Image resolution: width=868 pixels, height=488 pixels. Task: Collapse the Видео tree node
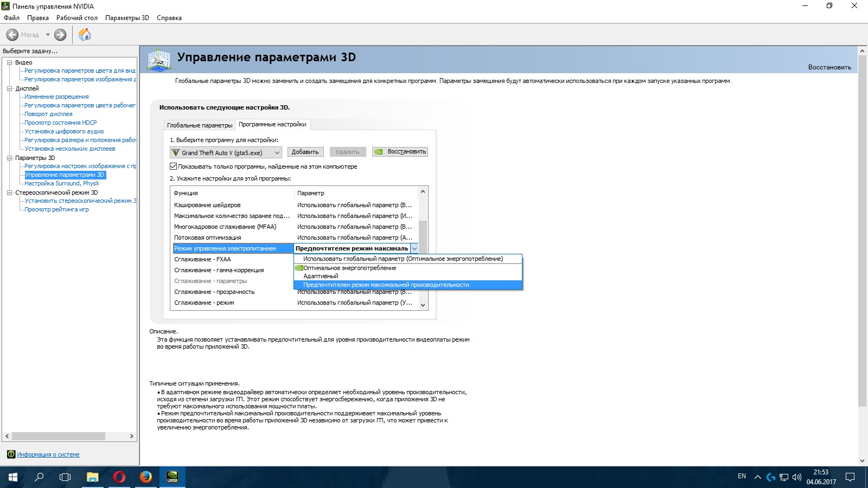[x=9, y=62]
